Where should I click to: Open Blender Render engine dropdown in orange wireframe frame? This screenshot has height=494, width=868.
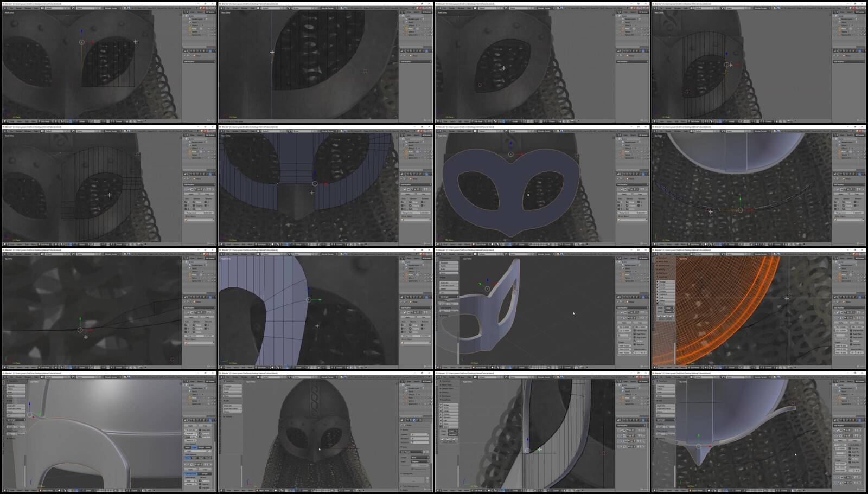click(762, 254)
